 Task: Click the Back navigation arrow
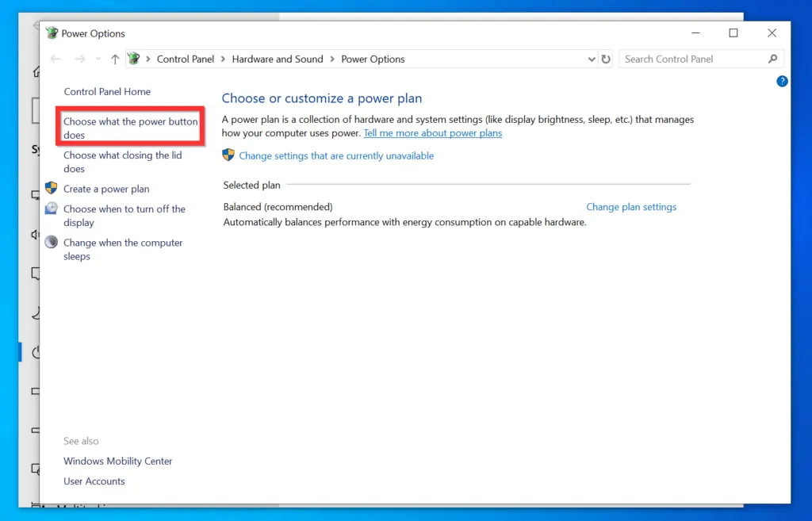(x=56, y=59)
